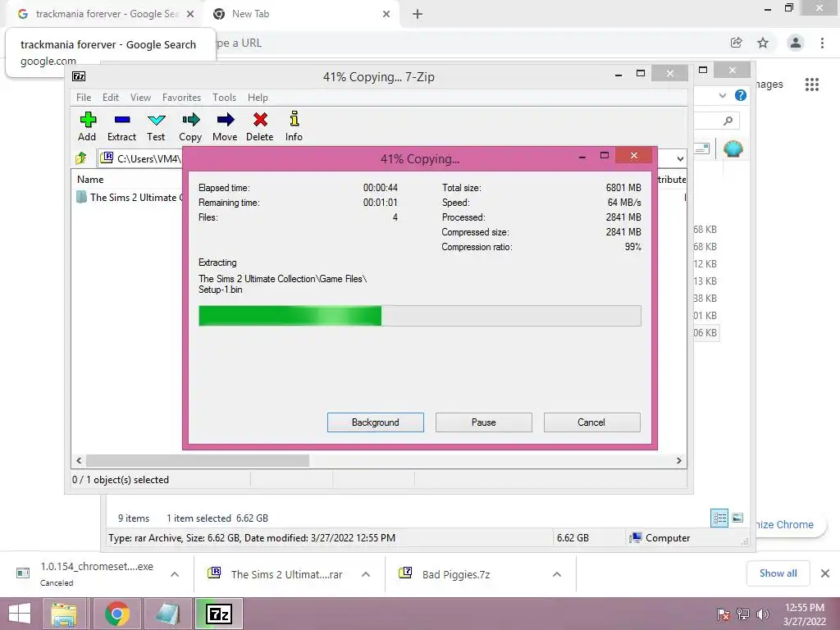Click the 7z logo in 7-Zip title bar
The image size is (840, 630).
[x=79, y=76]
